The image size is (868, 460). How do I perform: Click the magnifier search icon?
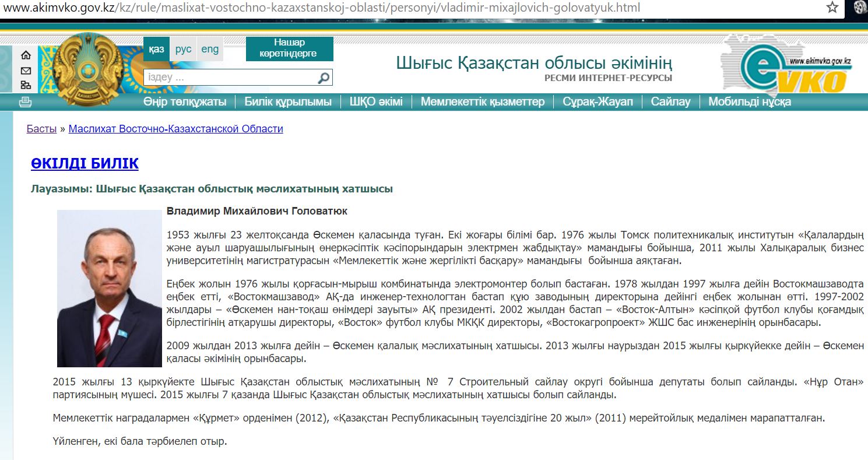tap(324, 78)
